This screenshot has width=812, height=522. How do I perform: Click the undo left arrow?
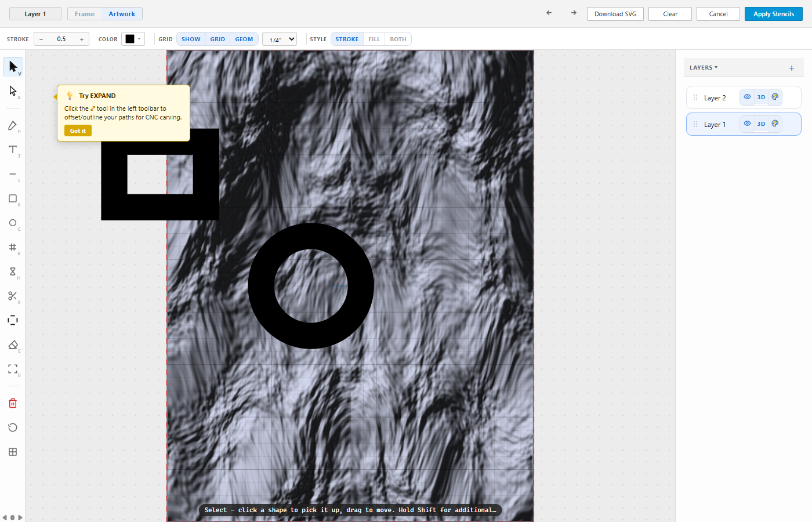(549, 13)
